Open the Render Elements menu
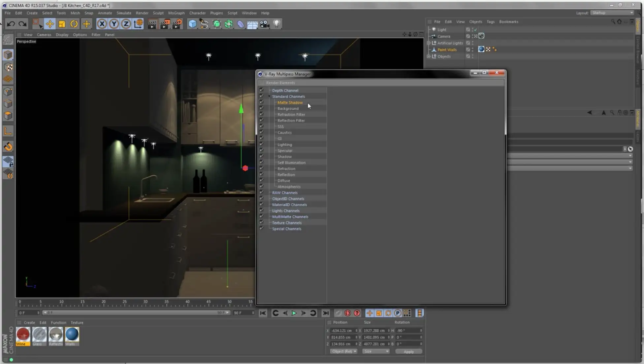Screen dimensions: 644x364 [280, 83]
